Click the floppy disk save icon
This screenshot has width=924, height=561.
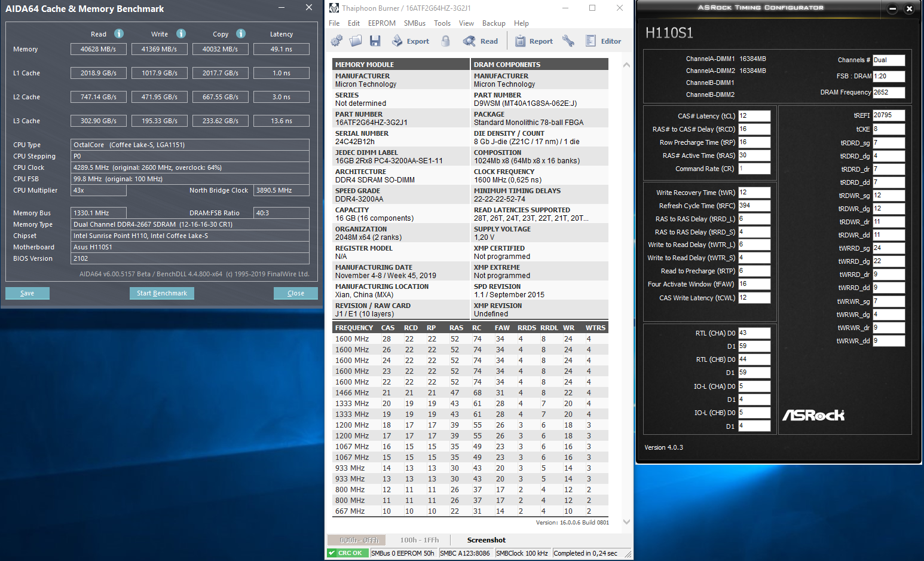click(375, 41)
